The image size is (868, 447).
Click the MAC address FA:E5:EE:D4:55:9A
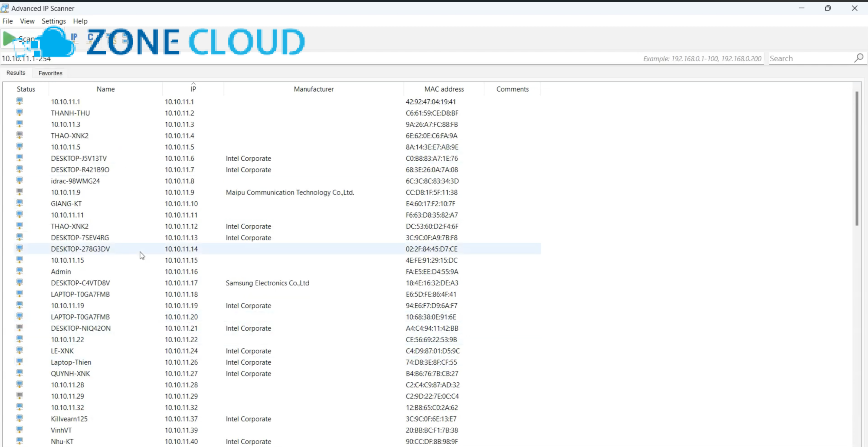point(432,271)
